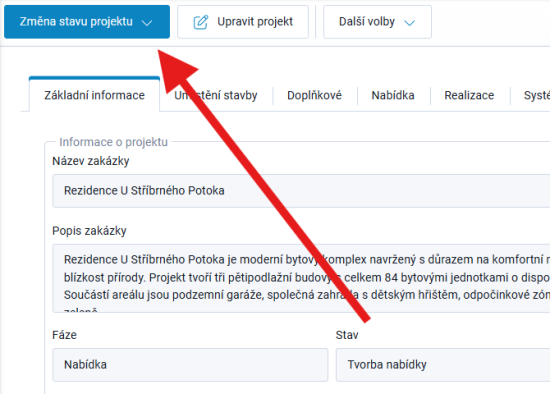
Task: Click the Upravit projekt button
Action: 243,22
